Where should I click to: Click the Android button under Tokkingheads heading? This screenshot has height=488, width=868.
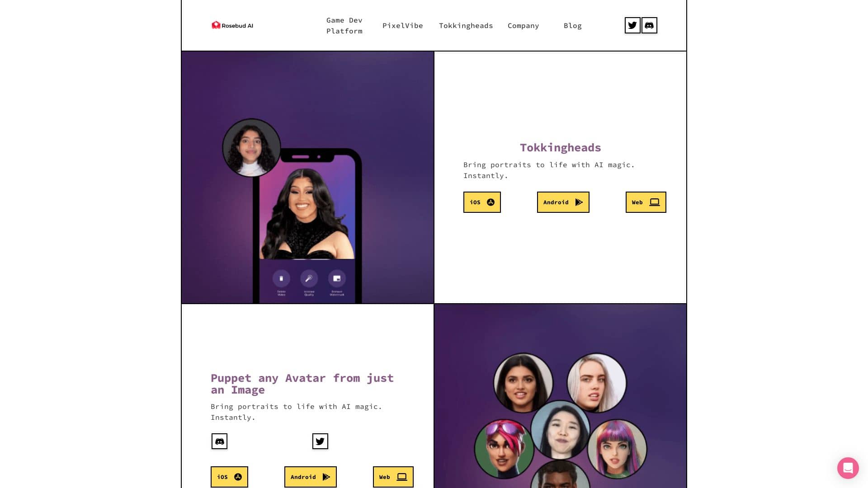click(x=563, y=202)
